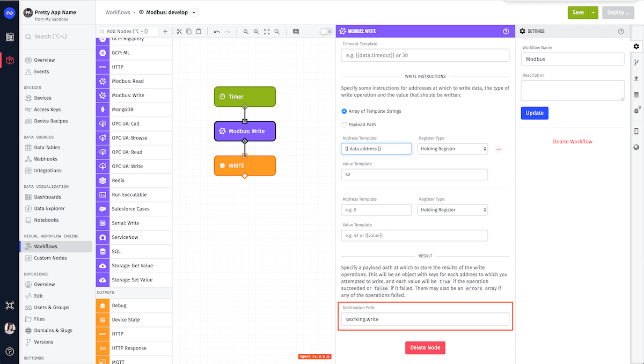Screen dimensions: 644x364
Task: Pick Modbus: Read from node palette
Action: [x=134, y=81]
